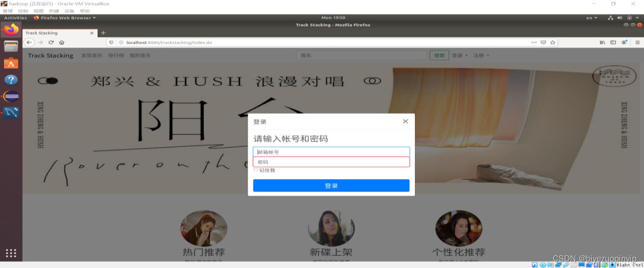Screen dimensions: 644x268
Task: Open the page actions three-dot menu
Action: [x=534, y=42]
